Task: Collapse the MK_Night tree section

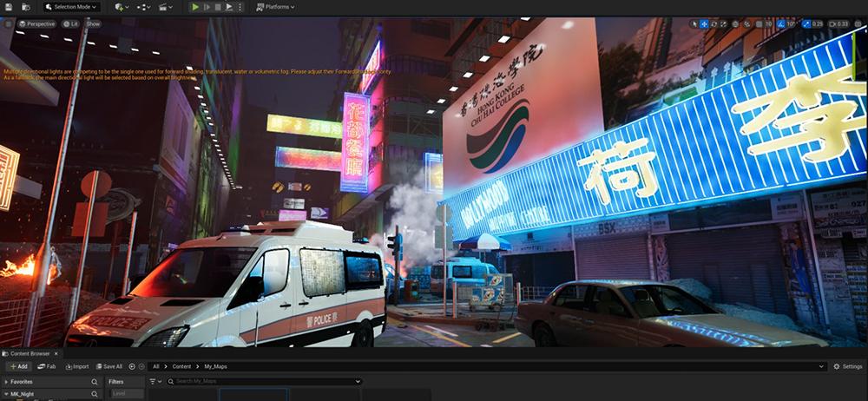Action: (x=6, y=394)
